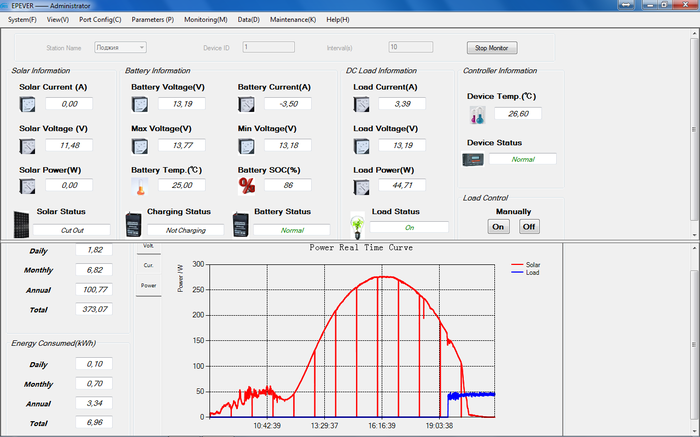Open the Port Config(C) menu
This screenshot has height=437, width=700.
tap(100, 19)
